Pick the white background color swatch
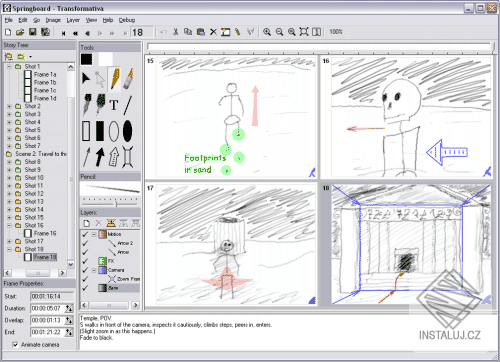500x362 pixels. click(x=106, y=60)
